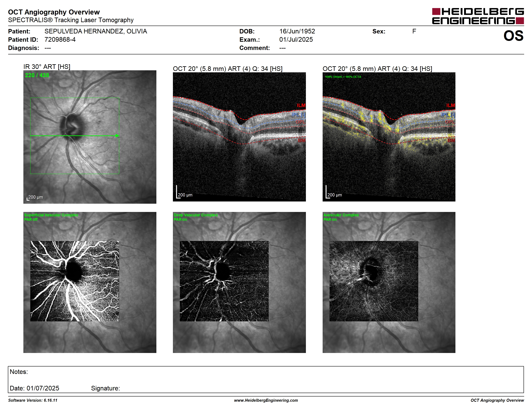Click the OCT Angiography Overview title
The width and height of the screenshot is (532, 411).
click(54, 12)
